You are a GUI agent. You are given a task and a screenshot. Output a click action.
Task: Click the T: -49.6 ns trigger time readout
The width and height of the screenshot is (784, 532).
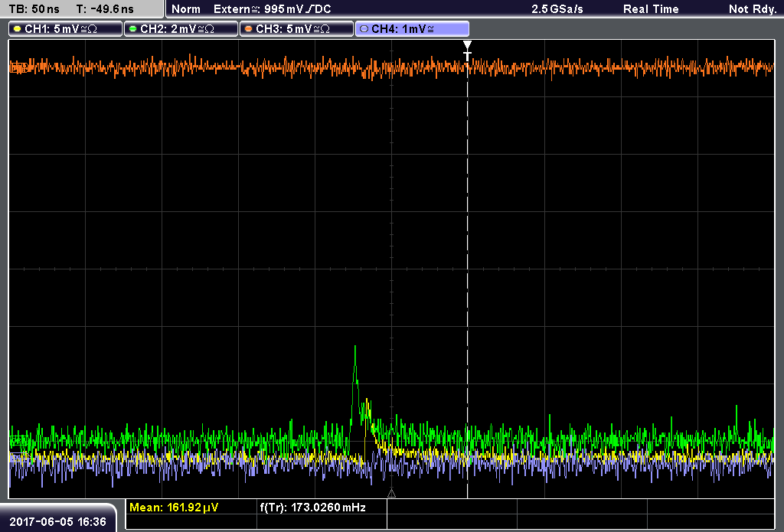(105, 9)
